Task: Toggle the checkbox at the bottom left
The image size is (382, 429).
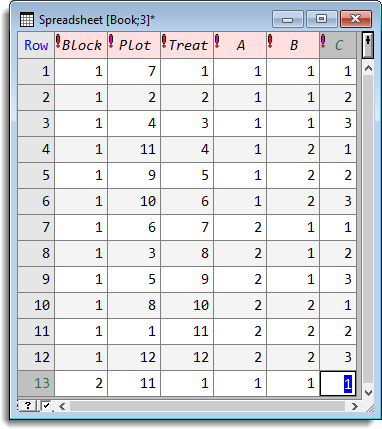Action: (46, 406)
